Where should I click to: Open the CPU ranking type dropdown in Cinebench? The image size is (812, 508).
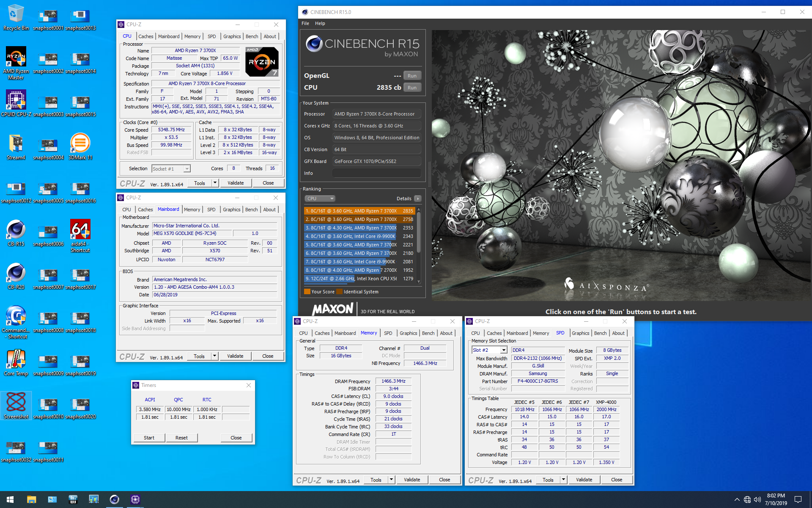click(x=320, y=199)
